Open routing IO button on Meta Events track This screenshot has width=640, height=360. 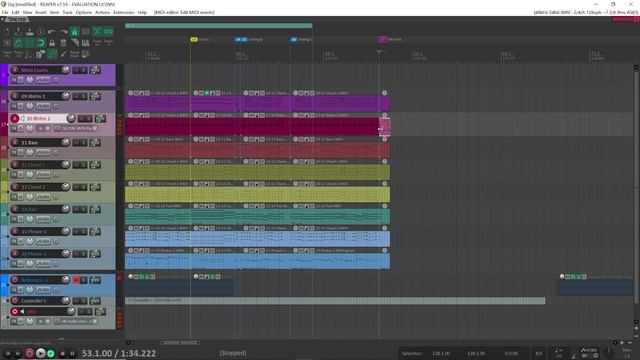[x=95, y=70]
